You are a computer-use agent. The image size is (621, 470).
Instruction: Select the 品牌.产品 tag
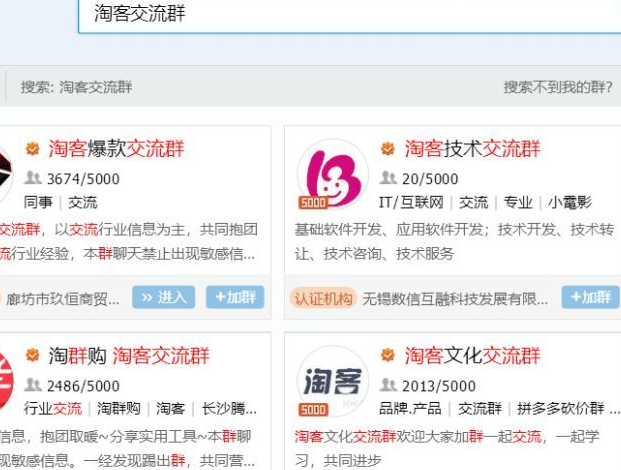410,409
